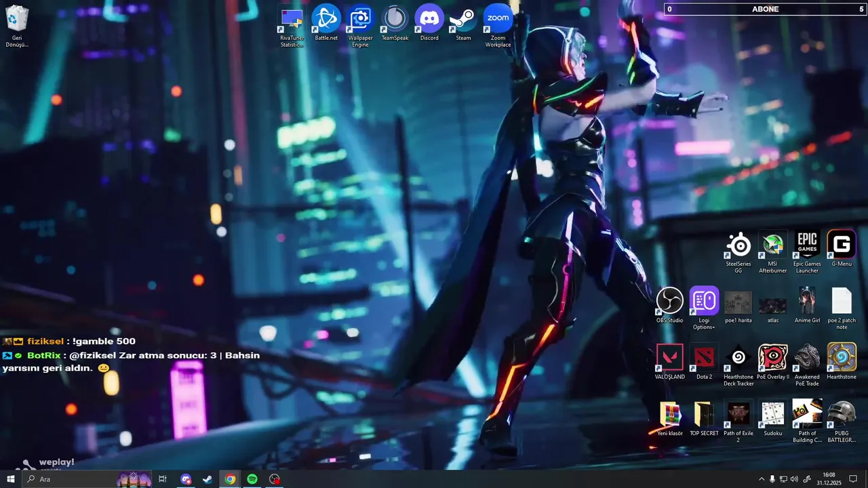Switch to OBS Studio in the taskbar
The image size is (868, 488).
click(x=274, y=479)
